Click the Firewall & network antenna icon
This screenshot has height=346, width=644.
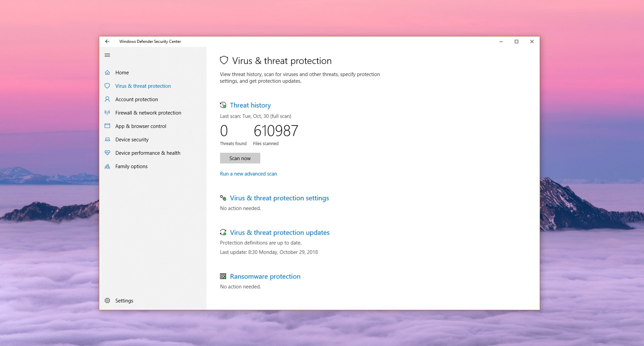[107, 113]
